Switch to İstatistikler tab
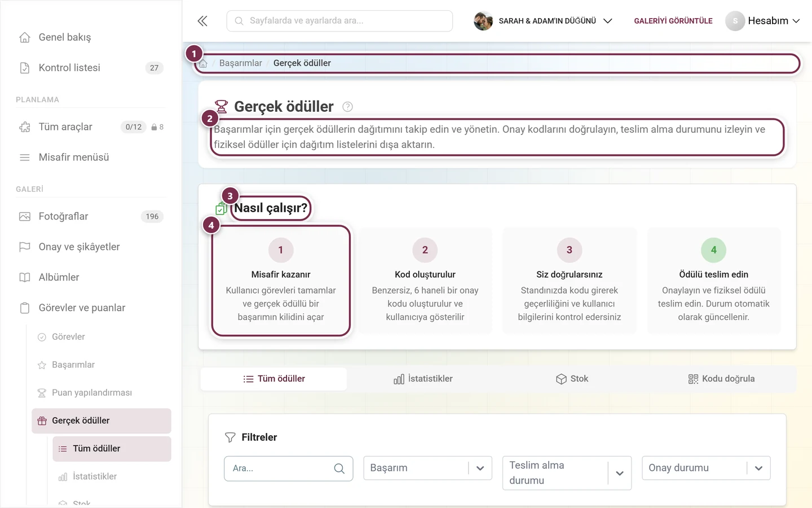This screenshot has height=508, width=812. pyautogui.click(x=423, y=379)
